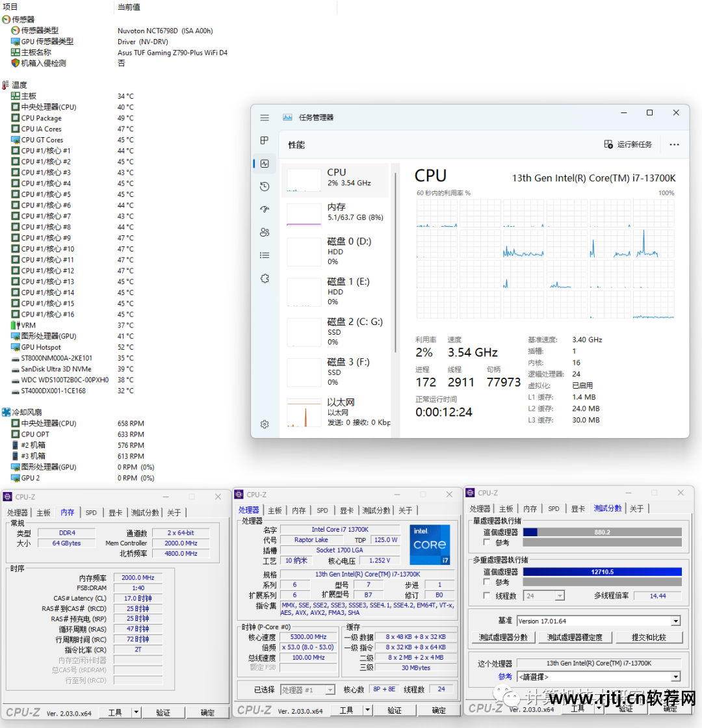Image resolution: width=702 pixels, height=728 pixels.
Task: Click the #2 机箱 fan row icon
Action: (x=16, y=445)
